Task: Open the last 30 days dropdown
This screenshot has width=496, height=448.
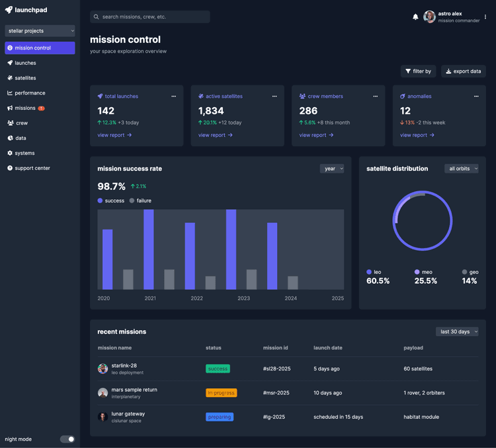Action: click(457, 332)
